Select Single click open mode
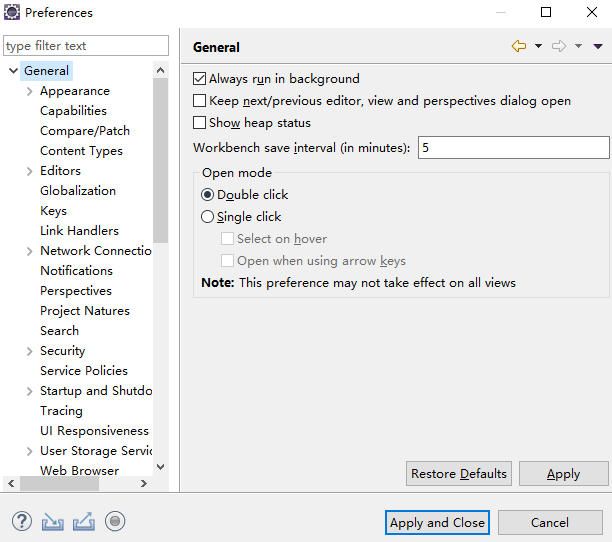This screenshot has width=612, height=542. [207, 217]
